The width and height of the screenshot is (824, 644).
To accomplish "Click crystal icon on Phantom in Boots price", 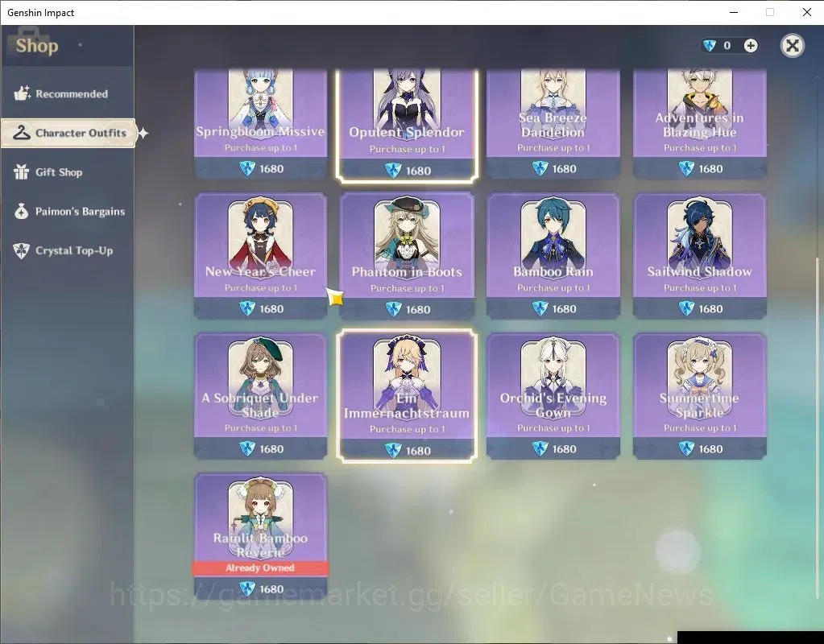I will [x=394, y=309].
